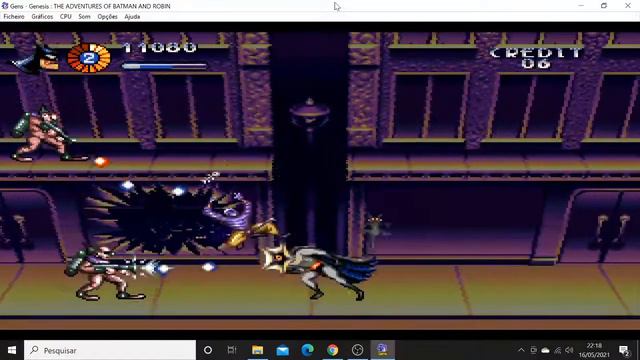Click the Batman portrait in the HUD
The height and width of the screenshot is (360, 640).
point(36,59)
